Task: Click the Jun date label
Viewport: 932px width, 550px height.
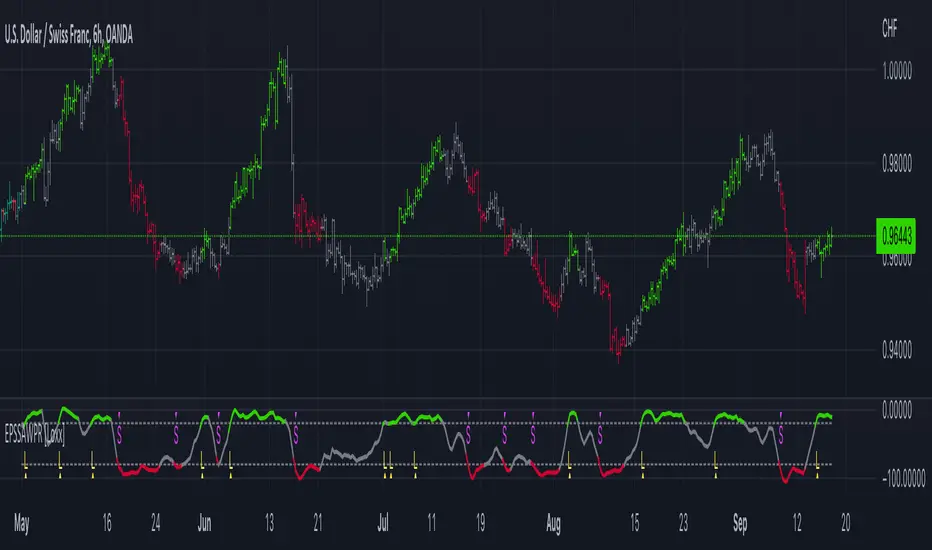Action: pyautogui.click(x=204, y=523)
